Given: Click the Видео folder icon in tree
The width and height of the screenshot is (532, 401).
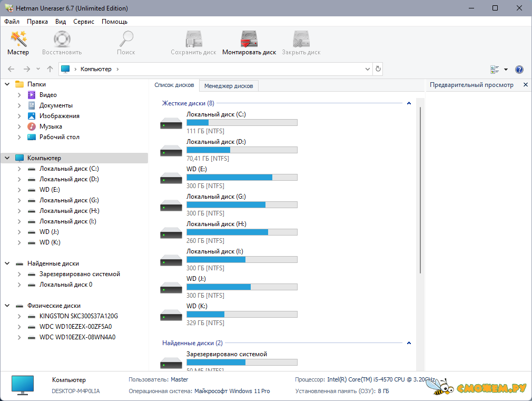Looking at the screenshot, I should (32, 95).
